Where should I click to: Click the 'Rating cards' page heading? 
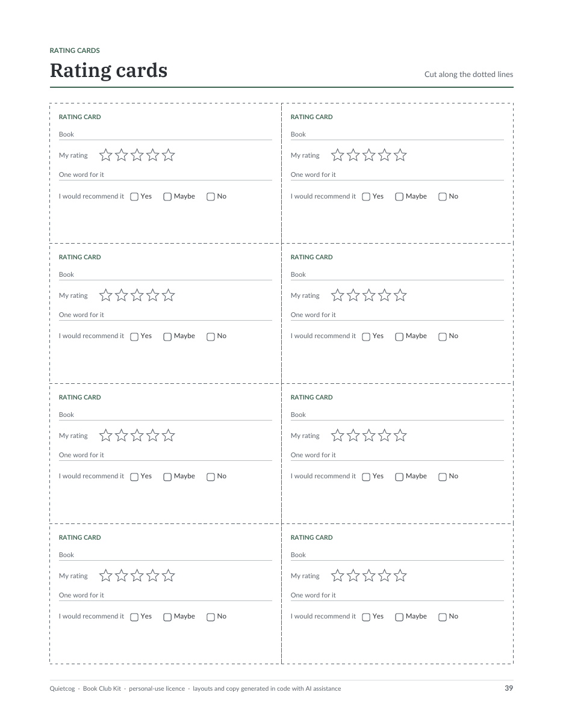coord(108,70)
